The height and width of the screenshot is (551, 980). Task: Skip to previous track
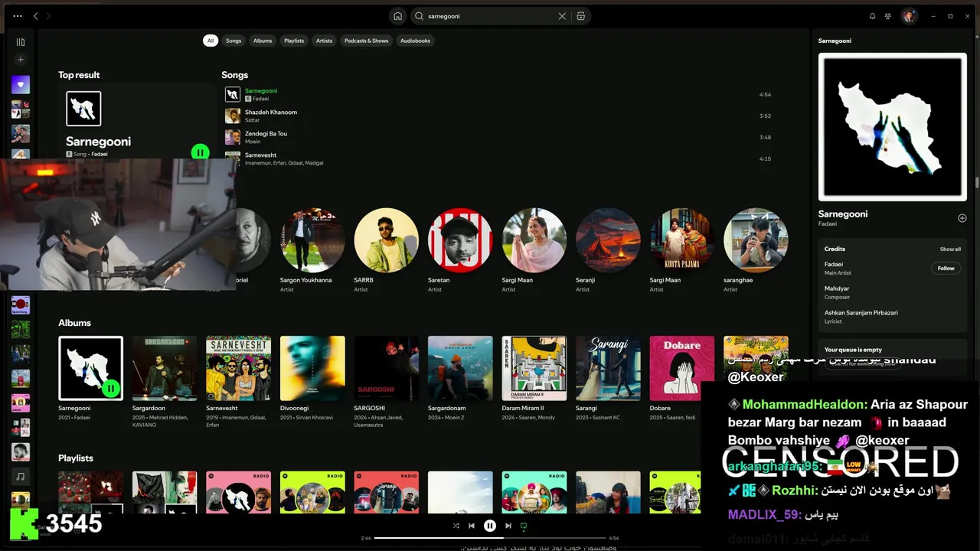pyautogui.click(x=472, y=526)
